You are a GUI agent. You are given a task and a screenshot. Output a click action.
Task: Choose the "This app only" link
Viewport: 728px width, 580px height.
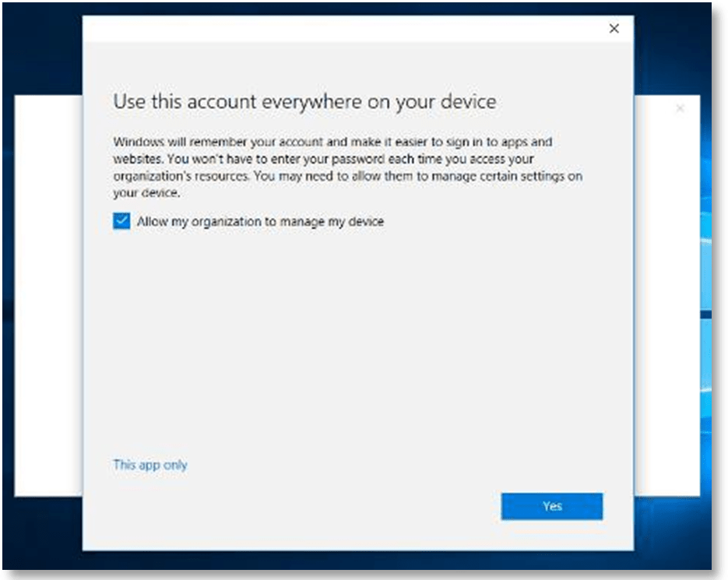(x=150, y=465)
